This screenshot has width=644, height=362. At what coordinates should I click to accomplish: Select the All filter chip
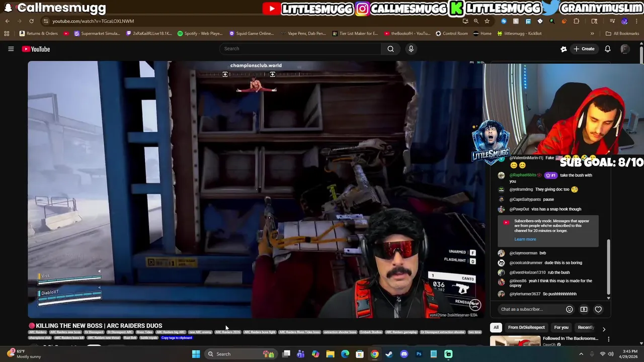click(x=496, y=327)
